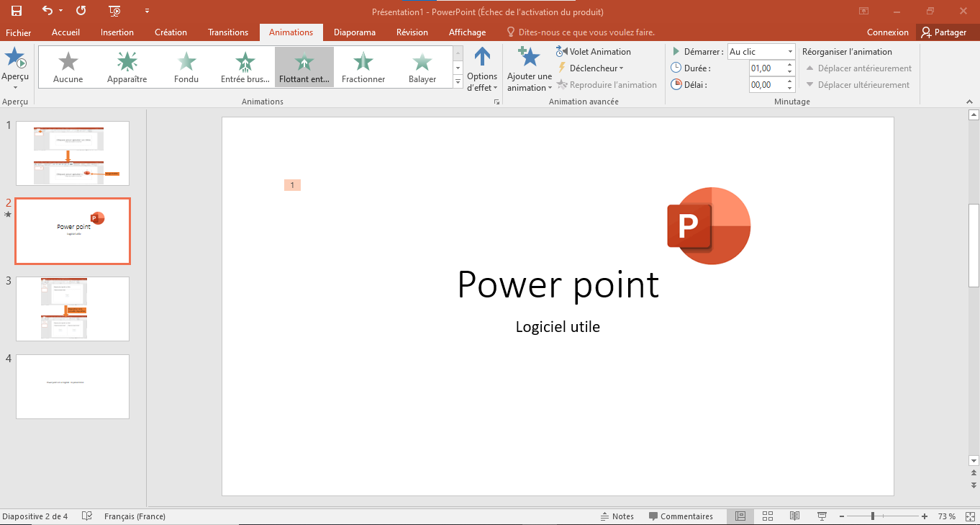
Task: Click the Connexion sign-in link
Action: [888, 32]
